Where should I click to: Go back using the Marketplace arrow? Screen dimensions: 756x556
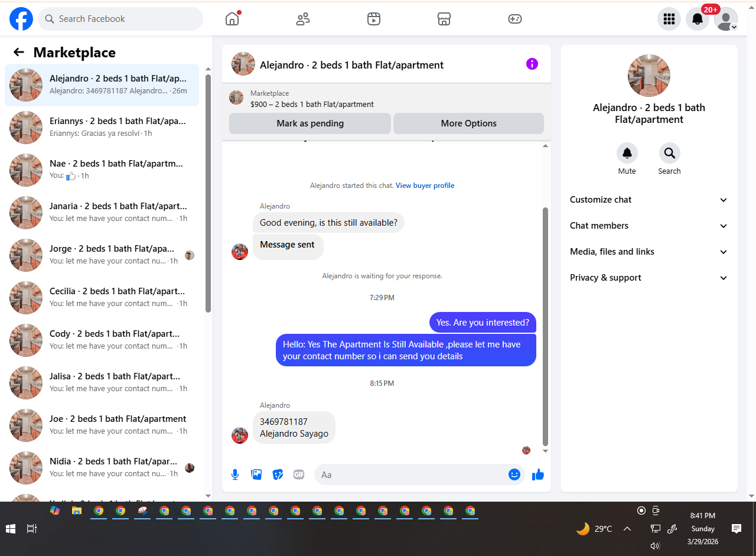point(19,52)
